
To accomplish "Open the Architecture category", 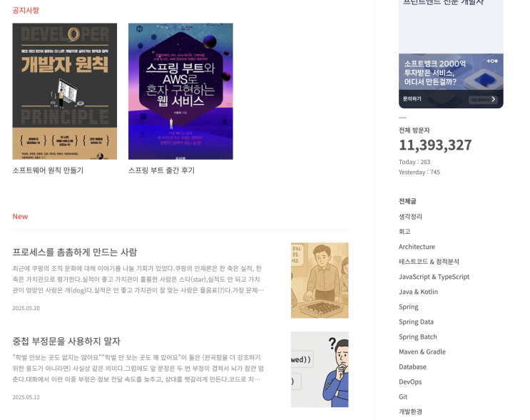I will pyautogui.click(x=417, y=247).
